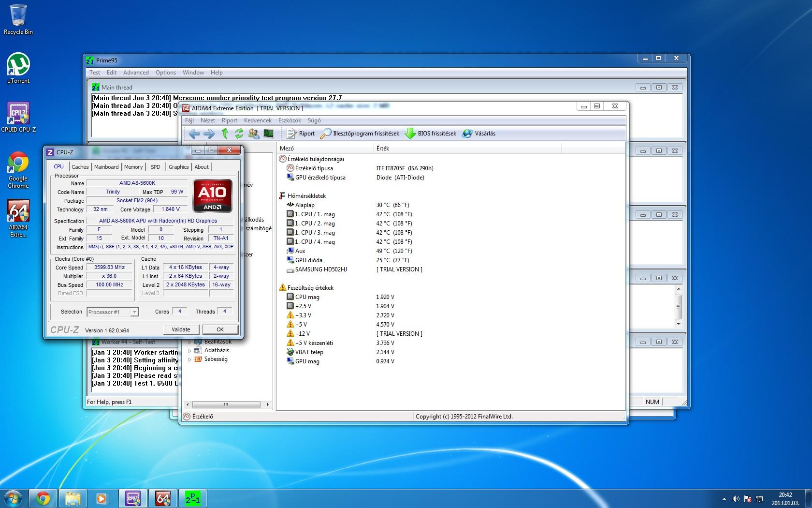Click Prime95 worker window scroll-down arrow
Viewport: 812px width, 508px height.
coord(679,324)
